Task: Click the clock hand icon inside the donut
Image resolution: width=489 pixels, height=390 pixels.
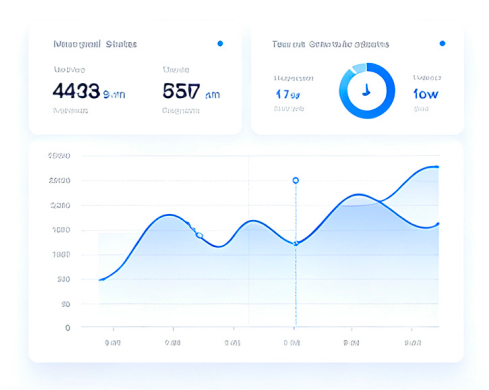Action: (366, 90)
